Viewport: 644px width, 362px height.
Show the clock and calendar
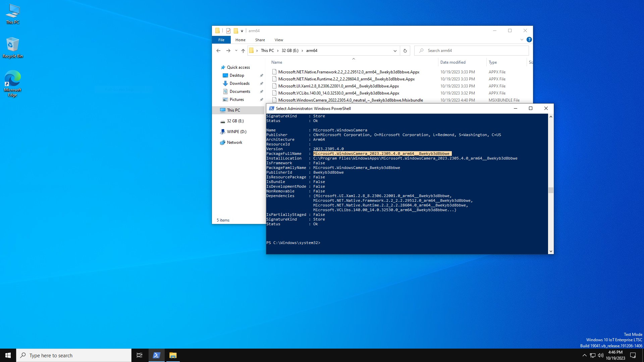(x=615, y=355)
